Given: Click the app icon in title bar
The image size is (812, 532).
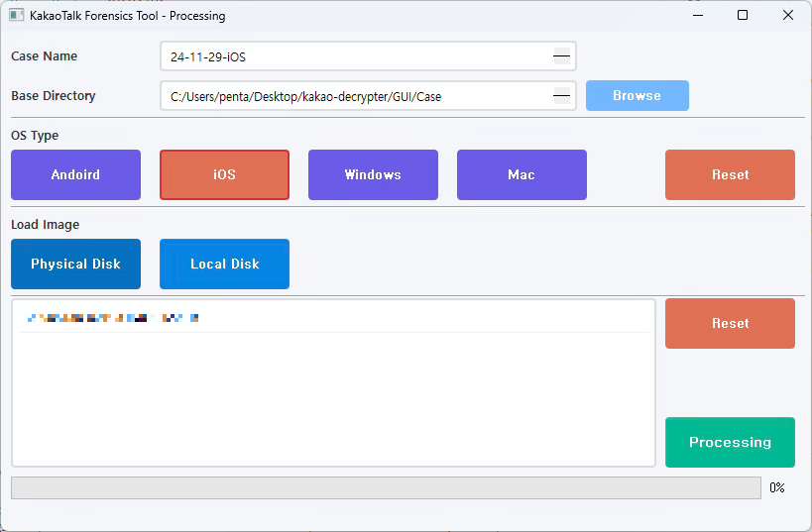Looking at the screenshot, I should click(17, 15).
